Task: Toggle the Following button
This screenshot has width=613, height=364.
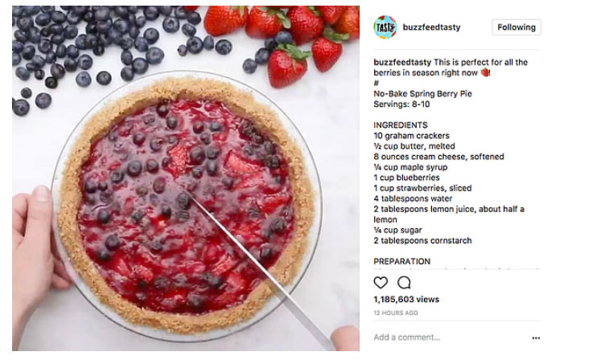Action: click(516, 27)
